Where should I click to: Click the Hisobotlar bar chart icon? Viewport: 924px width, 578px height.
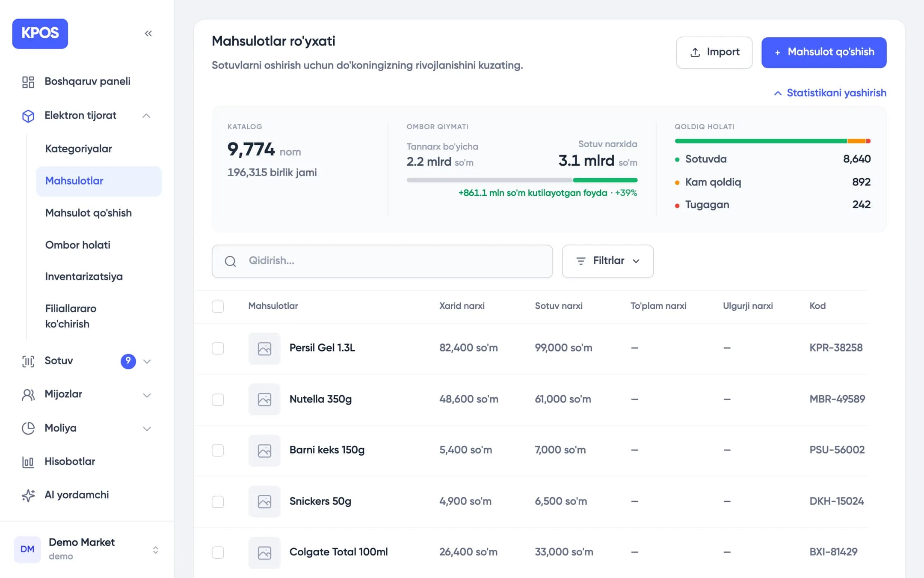(x=28, y=462)
